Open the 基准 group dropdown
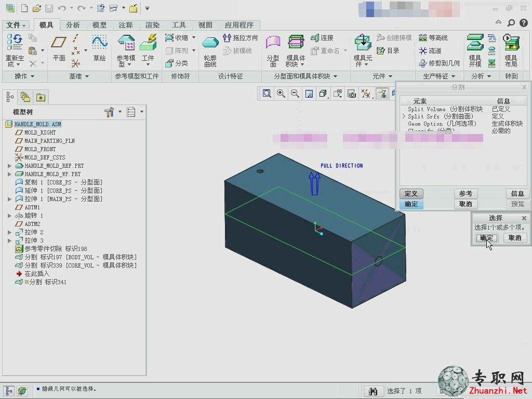Screen dimensions: 532x399 (x=79, y=76)
